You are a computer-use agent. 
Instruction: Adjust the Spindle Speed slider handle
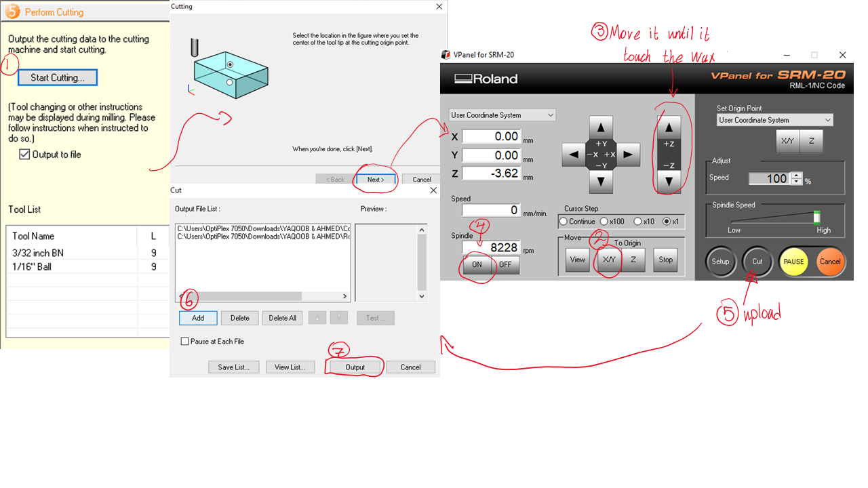click(817, 218)
